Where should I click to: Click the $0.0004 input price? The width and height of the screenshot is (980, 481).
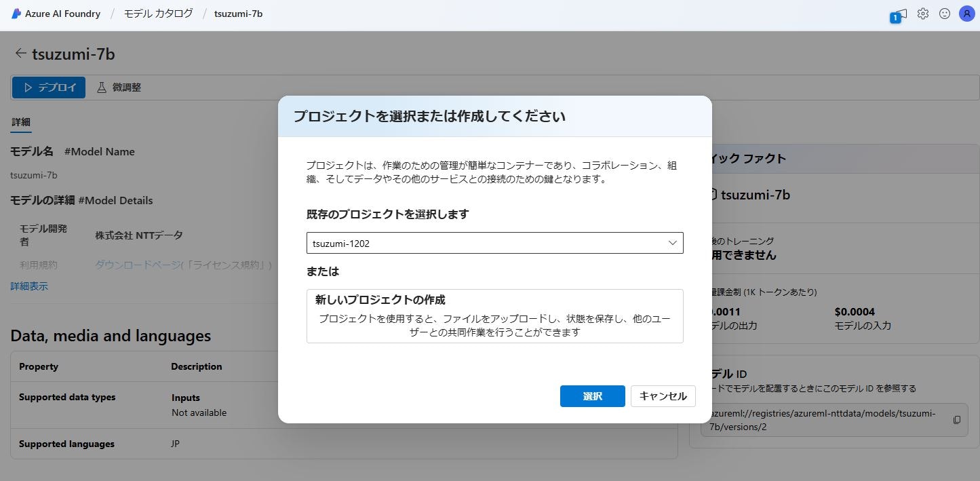pos(855,312)
